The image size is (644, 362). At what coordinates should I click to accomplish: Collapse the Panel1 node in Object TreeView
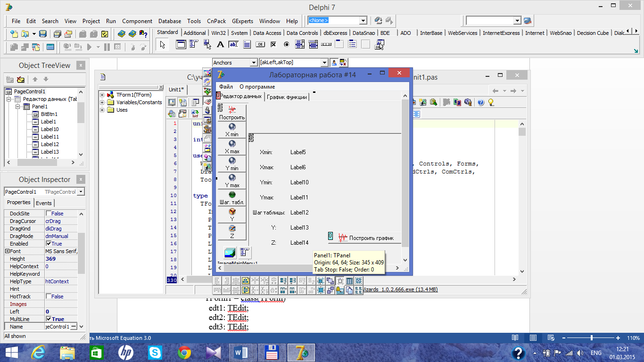tap(18, 107)
